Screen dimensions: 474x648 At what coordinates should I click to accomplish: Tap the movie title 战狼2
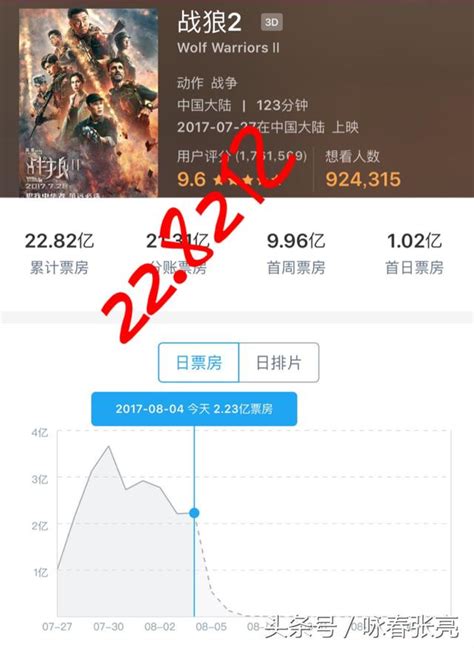coord(210,22)
